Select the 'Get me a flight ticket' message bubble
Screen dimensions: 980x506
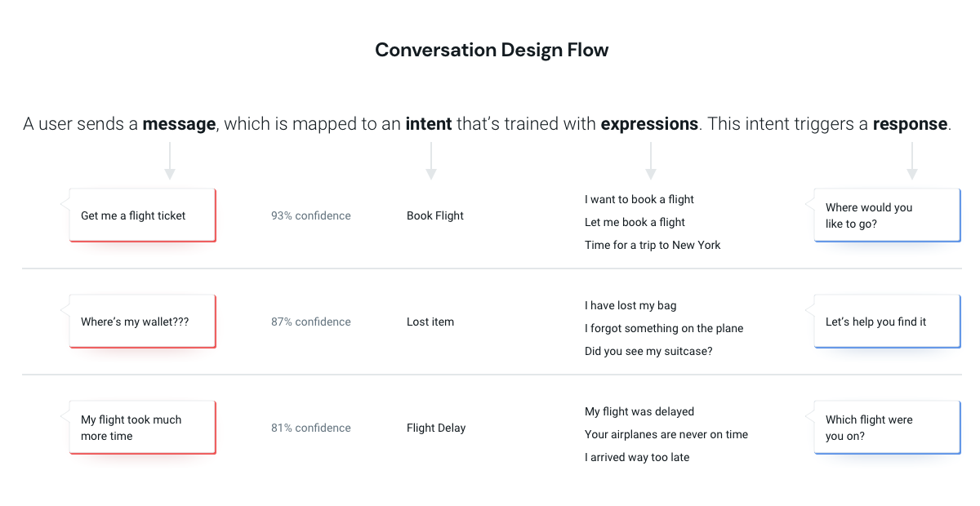139,215
